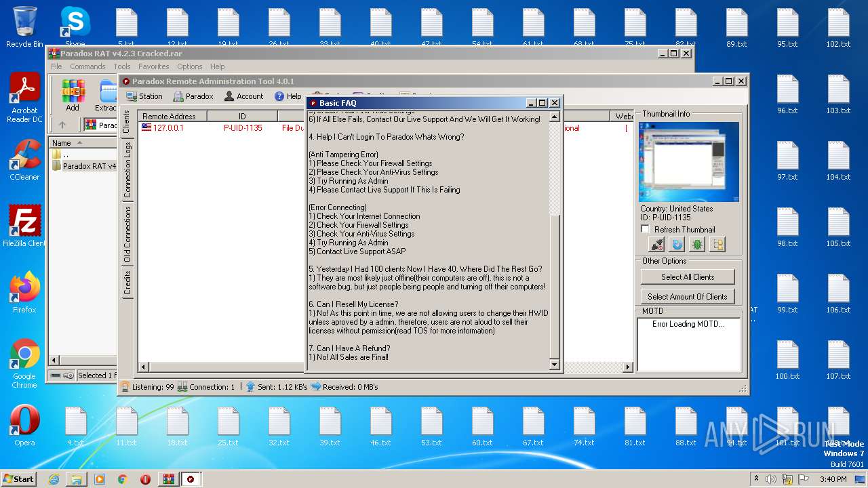
Task: Click the Sent upload arrow icon
Action: click(x=250, y=387)
